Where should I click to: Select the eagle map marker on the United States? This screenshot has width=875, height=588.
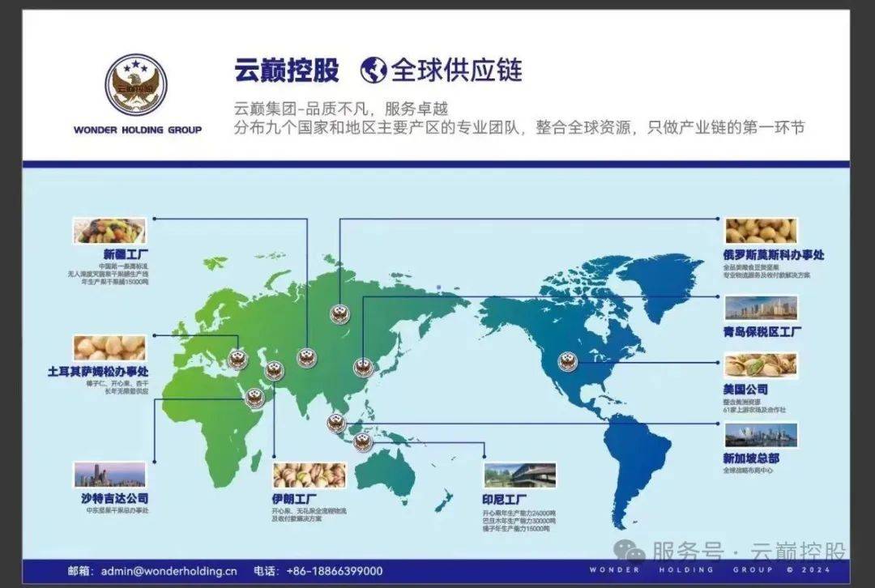point(567,362)
